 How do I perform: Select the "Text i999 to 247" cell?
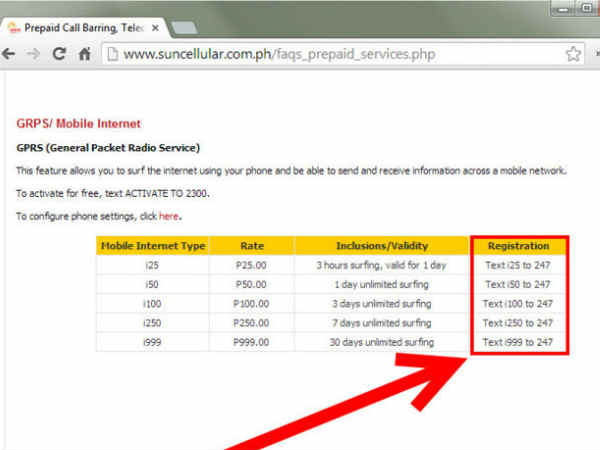518,342
